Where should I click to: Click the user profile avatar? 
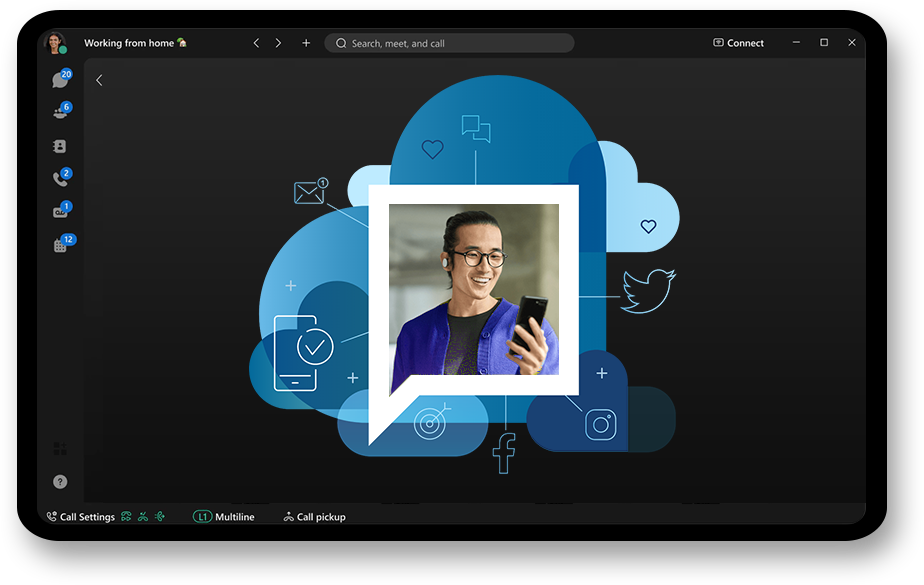(55, 43)
